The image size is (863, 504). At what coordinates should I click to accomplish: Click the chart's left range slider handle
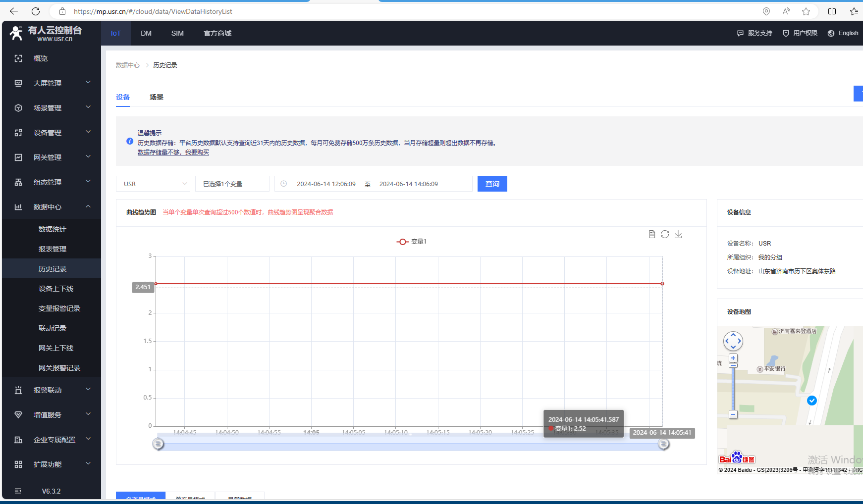(158, 444)
